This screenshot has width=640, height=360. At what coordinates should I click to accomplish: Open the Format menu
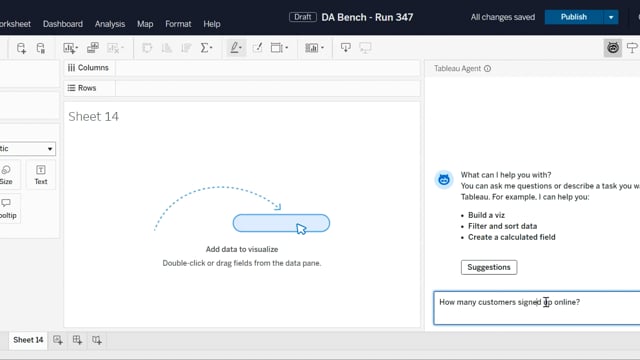178,24
